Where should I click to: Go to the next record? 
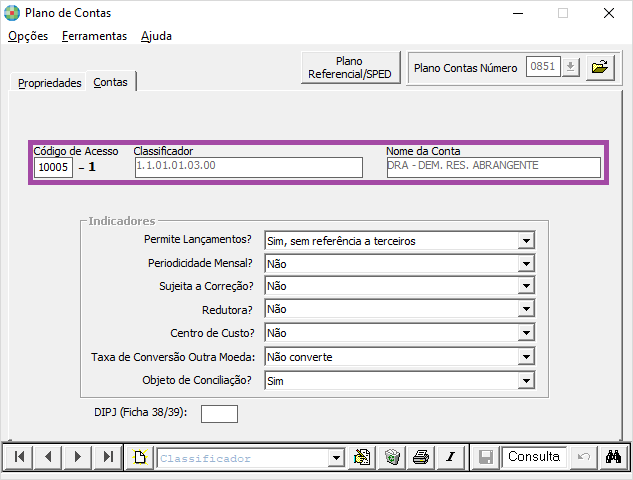tap(78, 457)
